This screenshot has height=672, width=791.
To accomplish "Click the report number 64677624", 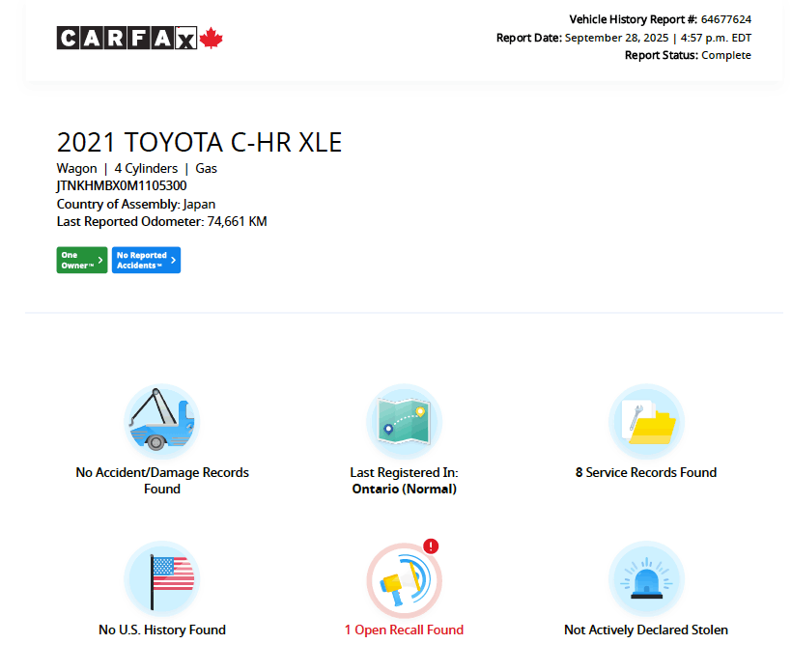I will pos(727,19).
